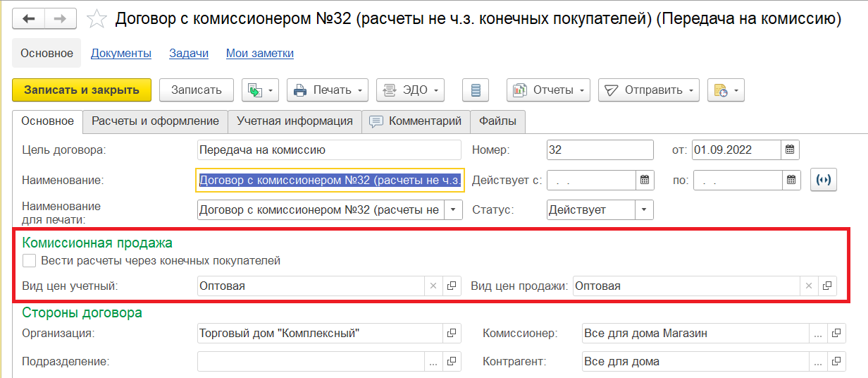Open the Задачи link
Image resolution: width=868 pixels, height=378 pixels.
point(189,53)
